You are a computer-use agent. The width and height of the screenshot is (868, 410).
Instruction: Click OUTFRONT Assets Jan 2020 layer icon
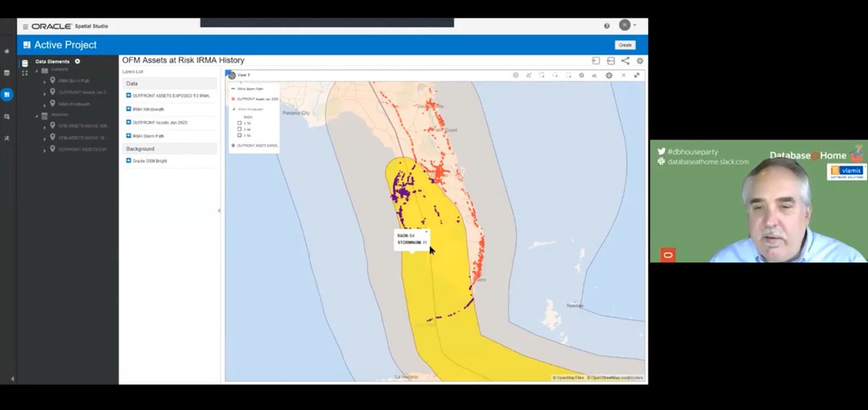point(129,122)
